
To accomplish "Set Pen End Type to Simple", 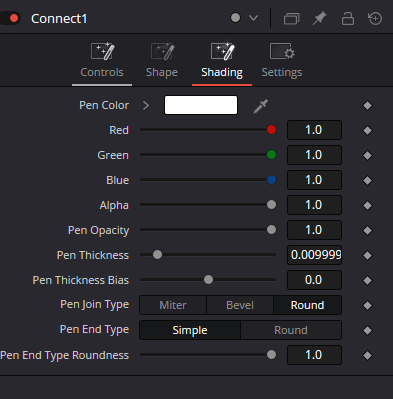I will point(190,330).
